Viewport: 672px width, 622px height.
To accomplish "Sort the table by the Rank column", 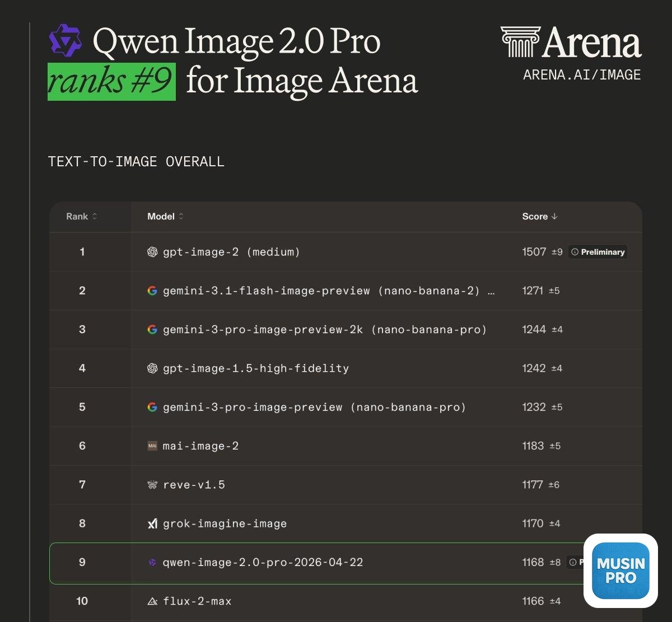I will [x=82, y=217].
